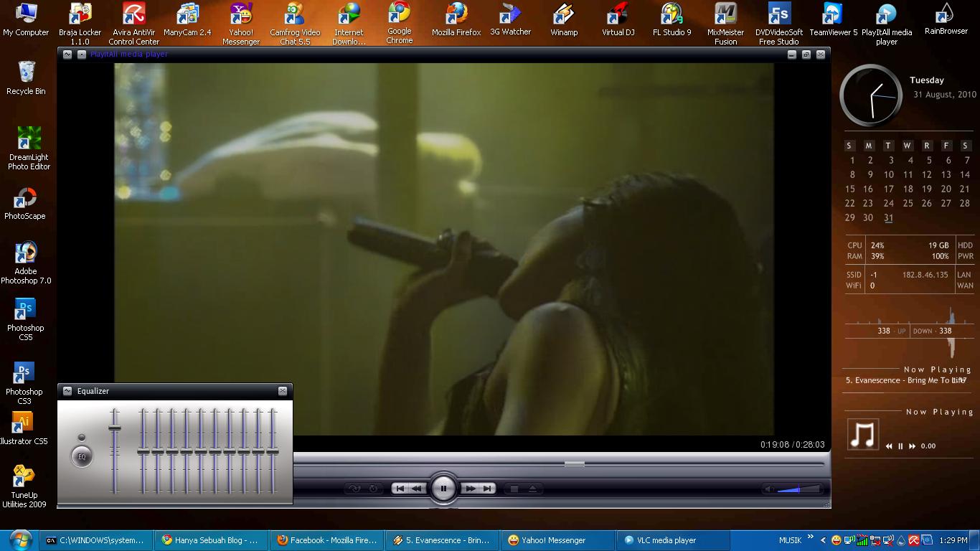Switch to C:\WINDOWS\system taskbar window
Viewport: 980px width, 551px height.
pos(98,540)
